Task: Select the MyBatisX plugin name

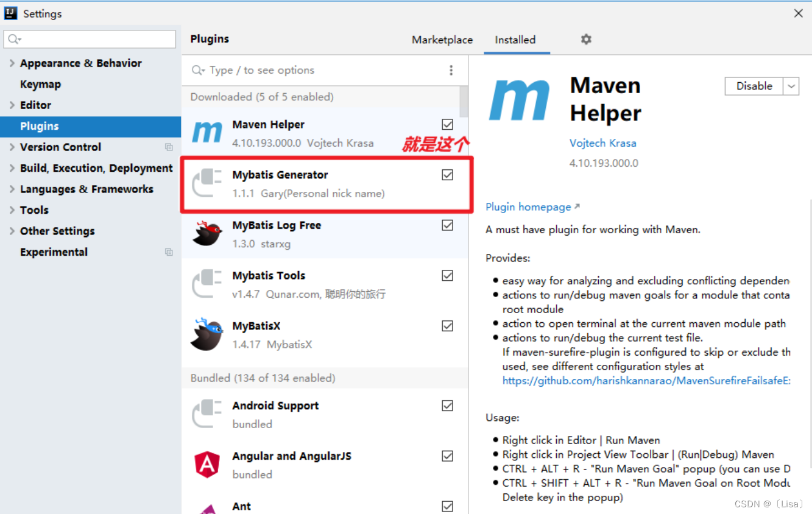Action: tap(256, 326)
